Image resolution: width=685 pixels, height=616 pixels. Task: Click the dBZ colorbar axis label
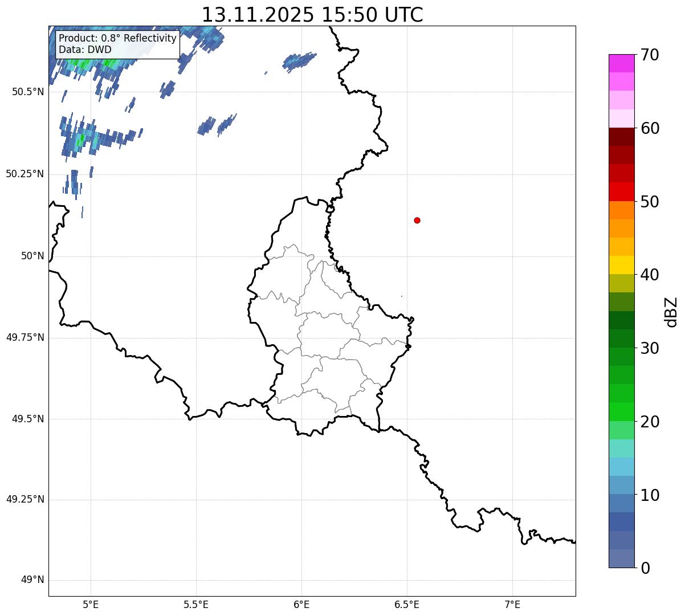click(671, 311)
